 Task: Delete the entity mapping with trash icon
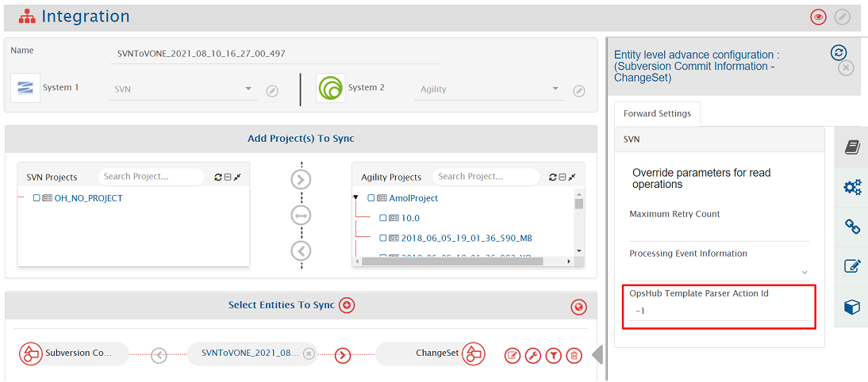(x=574, y=356)
